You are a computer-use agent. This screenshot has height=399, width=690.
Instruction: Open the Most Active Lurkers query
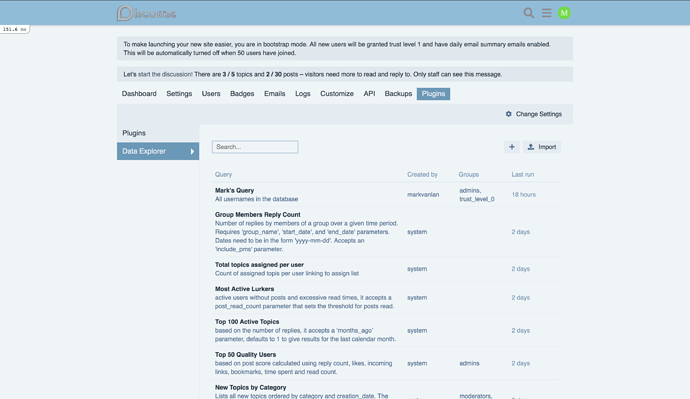click(x=245, y=289)
